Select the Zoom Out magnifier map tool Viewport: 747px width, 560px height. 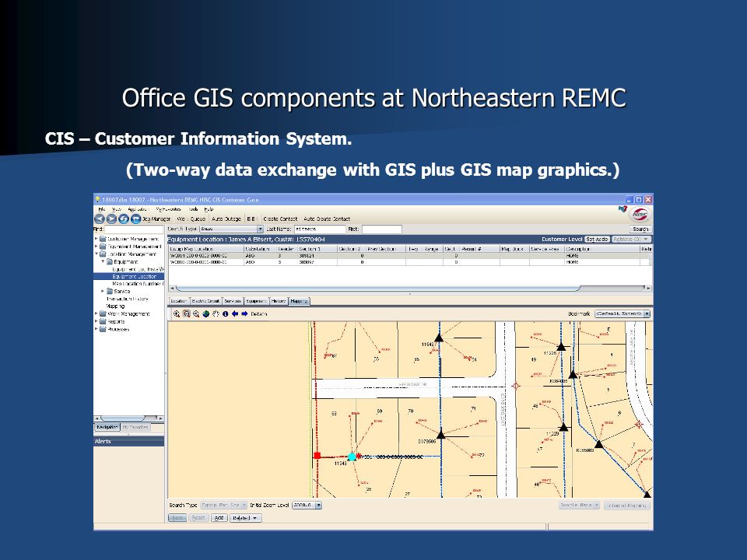(196, 313)
